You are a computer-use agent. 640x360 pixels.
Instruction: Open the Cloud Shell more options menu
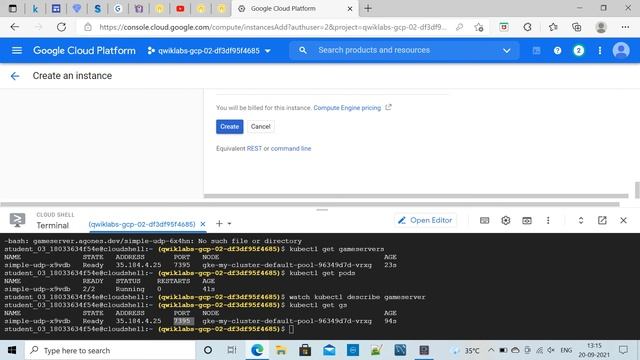pos(548,220)
